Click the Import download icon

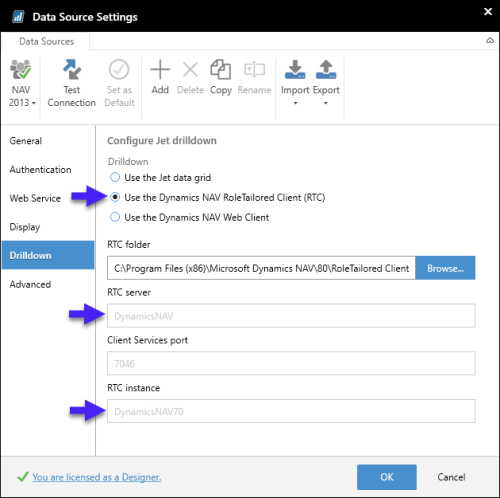pyautogui.click(x=295, y=69)
